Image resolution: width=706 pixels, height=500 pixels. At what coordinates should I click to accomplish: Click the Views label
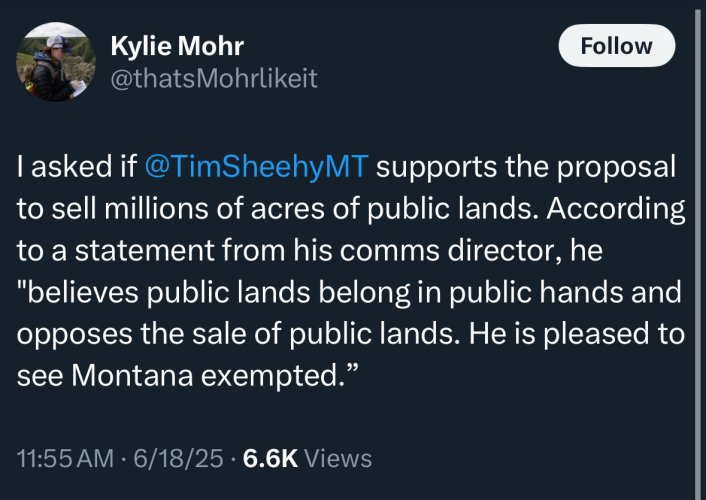[x=337, y=458]
